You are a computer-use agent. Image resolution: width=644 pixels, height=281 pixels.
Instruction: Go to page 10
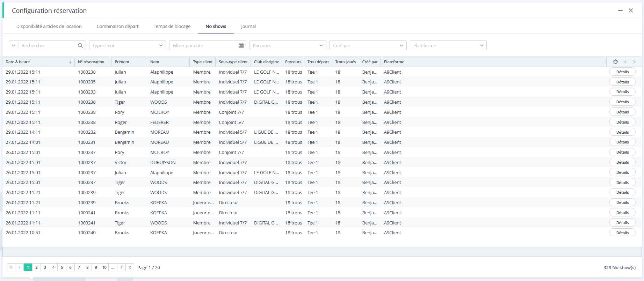pos(104,267)
